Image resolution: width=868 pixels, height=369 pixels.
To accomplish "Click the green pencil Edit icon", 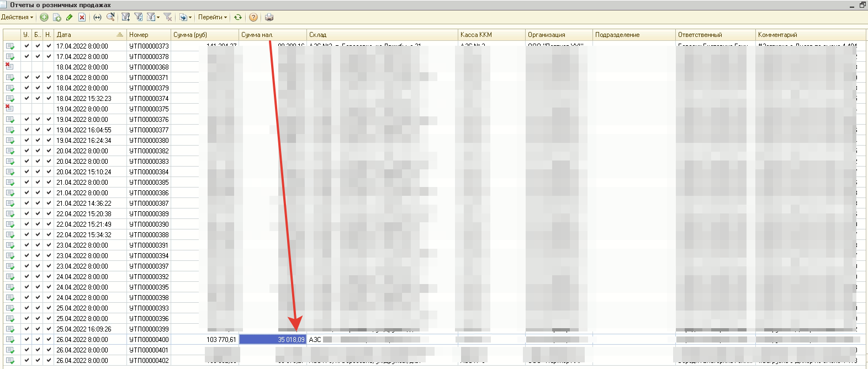I will pyautogui.click(x=70, y=17).
